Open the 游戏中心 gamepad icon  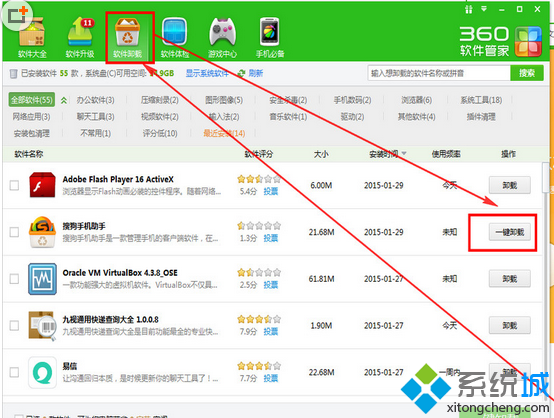coord(222,32)
